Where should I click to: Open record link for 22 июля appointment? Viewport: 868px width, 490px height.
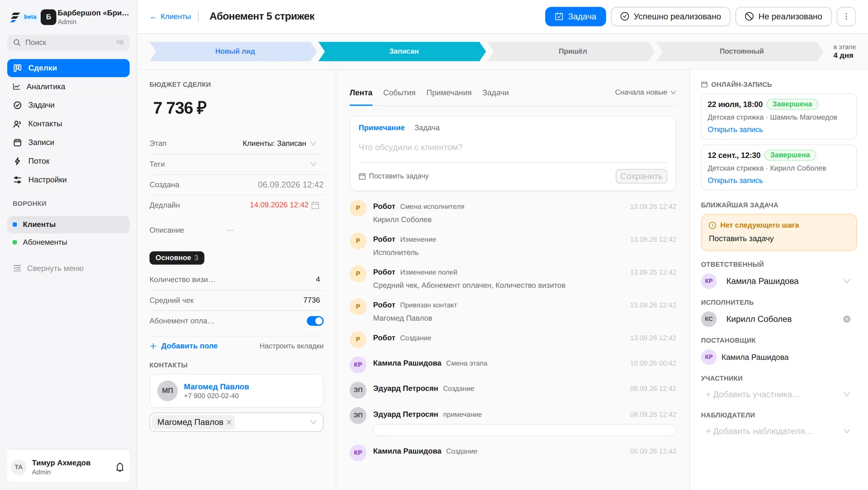pos(735,130)
